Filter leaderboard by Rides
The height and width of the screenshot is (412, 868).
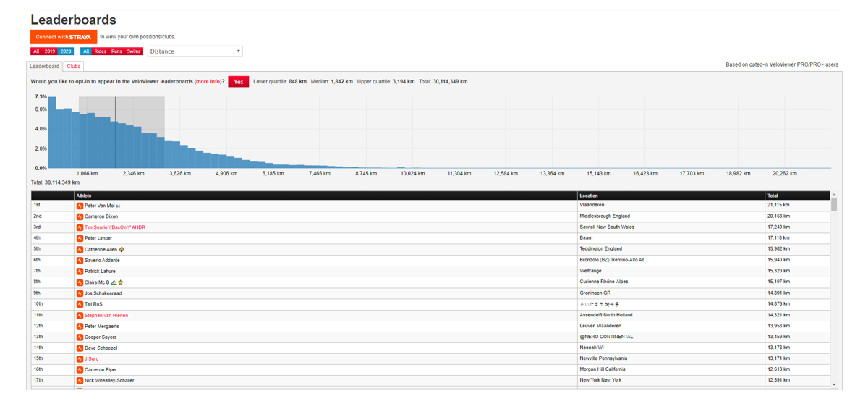pos(100,51)
